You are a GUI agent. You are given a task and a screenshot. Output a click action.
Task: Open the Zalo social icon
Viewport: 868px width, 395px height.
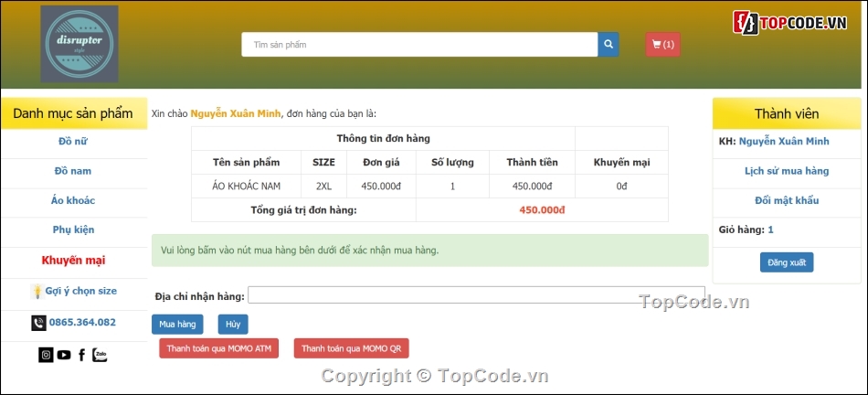pos(100,355)
